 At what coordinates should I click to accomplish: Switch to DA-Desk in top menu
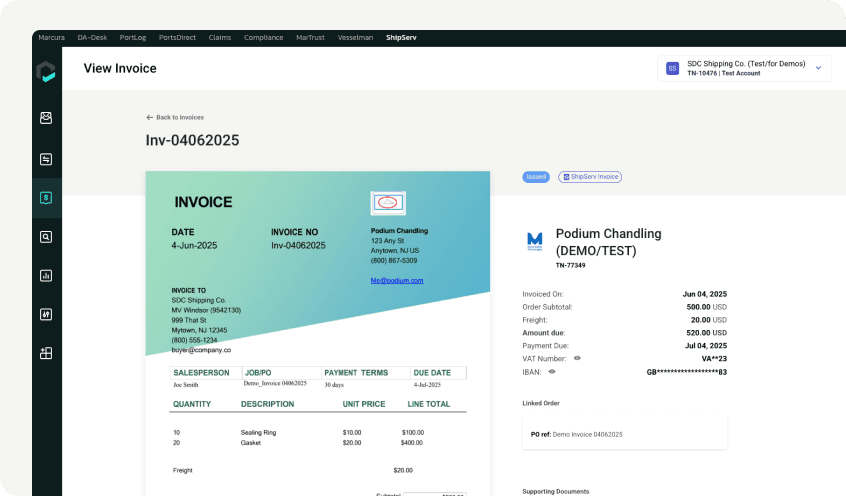(x=92, y=38)
